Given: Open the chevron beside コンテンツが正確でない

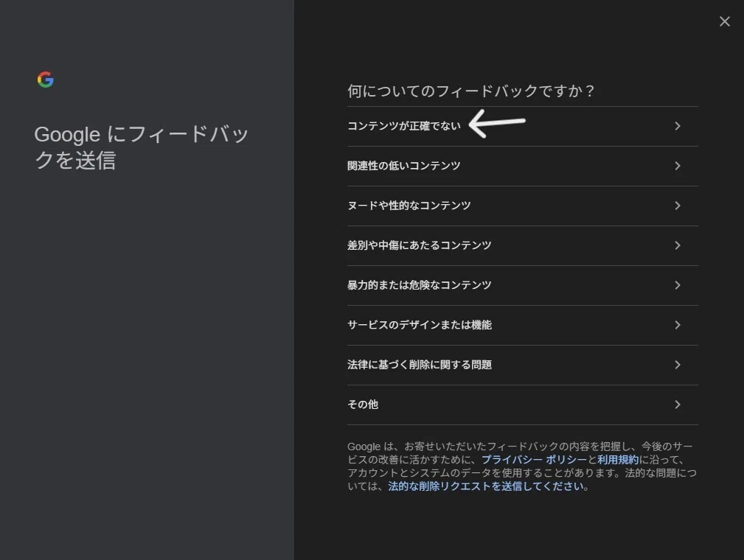Looking at the screenshot, I should point(678,126).
